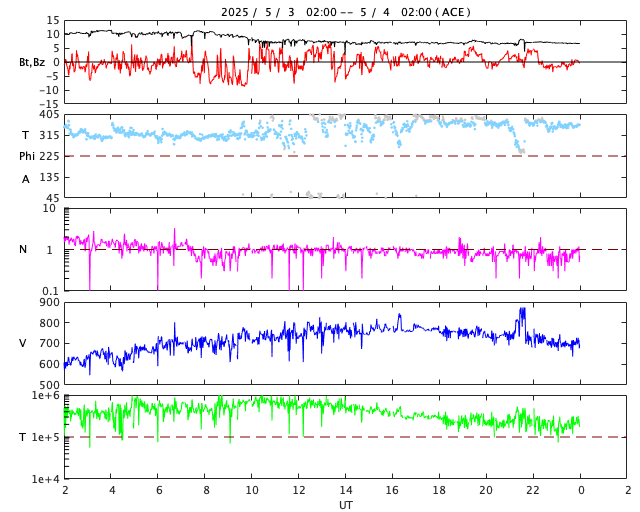
Task: Click the '15' tick on Bt,Bz axis
Action: 53,20
